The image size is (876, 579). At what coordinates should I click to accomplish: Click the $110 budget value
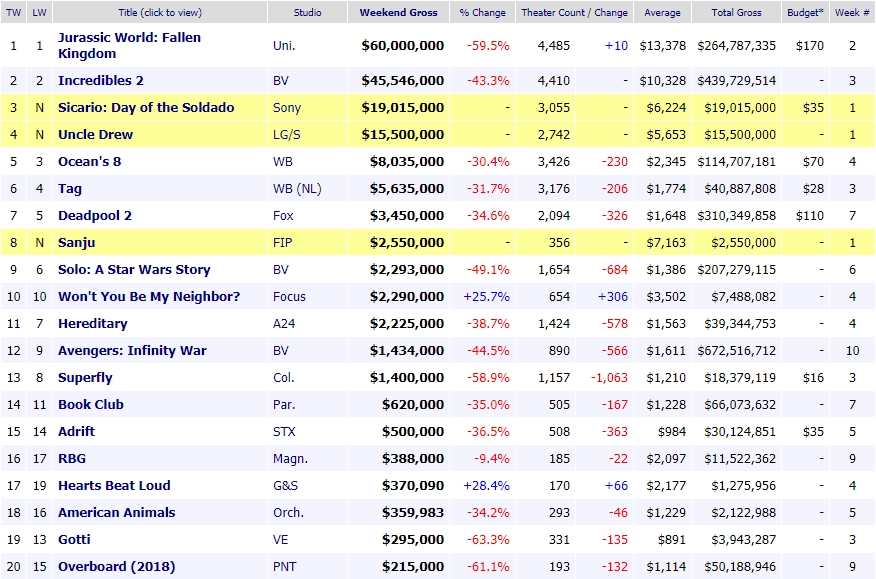pos(810,216)
